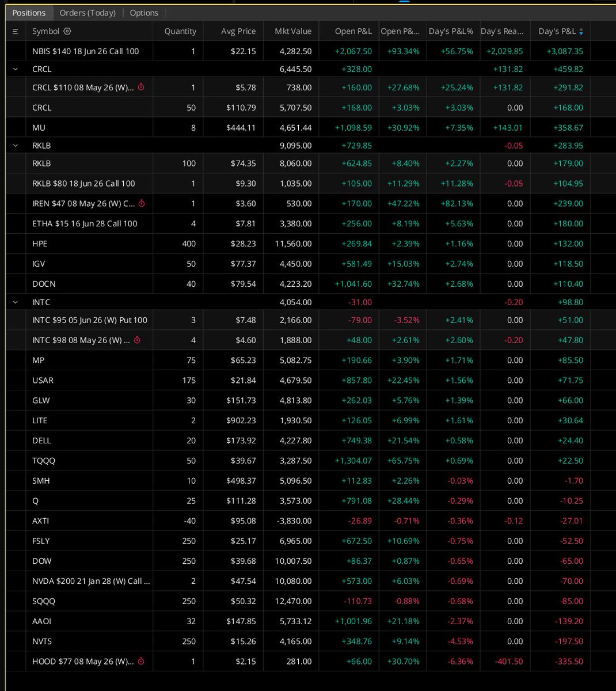Click the NBIS Day's P&L value +3,087.35
The width and height of the screenshot is (616, 691).
pos(564,51)
